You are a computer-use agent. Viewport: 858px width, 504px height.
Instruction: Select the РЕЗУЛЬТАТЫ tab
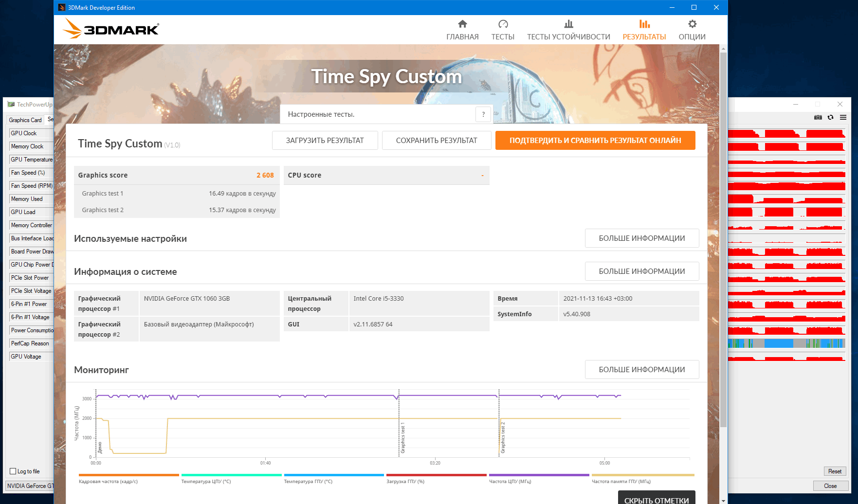coord(644,30)
